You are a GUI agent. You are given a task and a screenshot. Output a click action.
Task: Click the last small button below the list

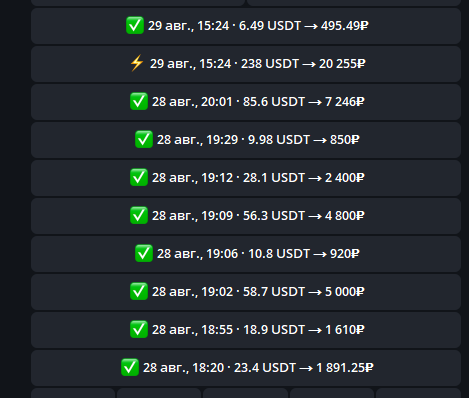coord(418,393)
